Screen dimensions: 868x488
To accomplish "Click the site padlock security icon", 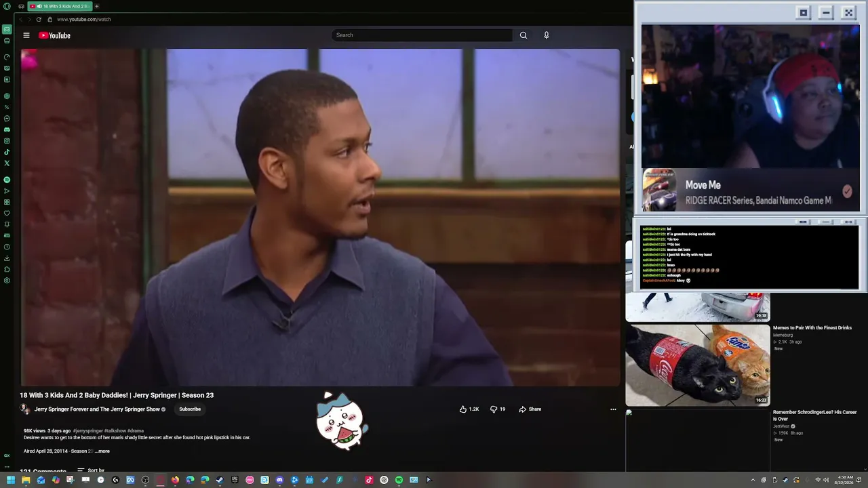I will click(50, 20).
